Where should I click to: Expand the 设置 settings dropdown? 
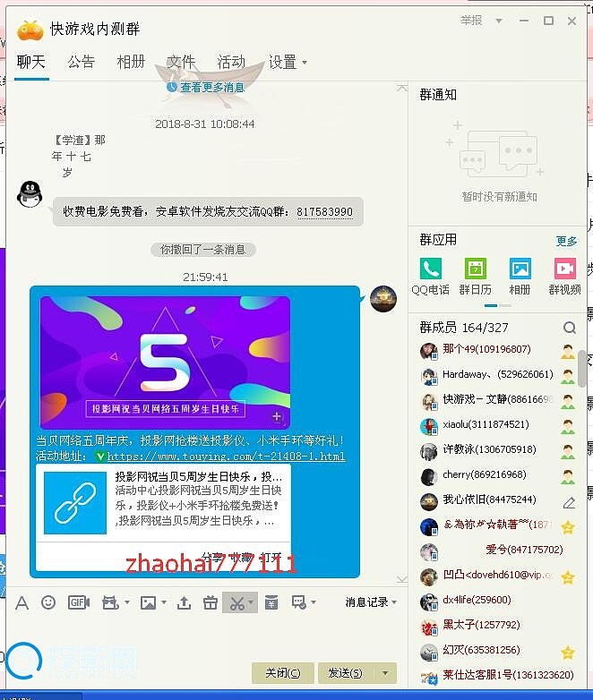(305, 63)
